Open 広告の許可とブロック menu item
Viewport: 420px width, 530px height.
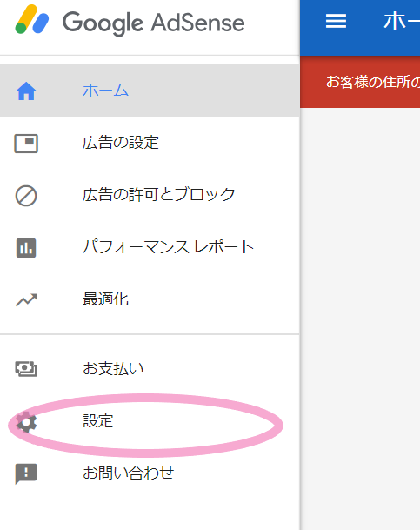[x=150, y=195]
